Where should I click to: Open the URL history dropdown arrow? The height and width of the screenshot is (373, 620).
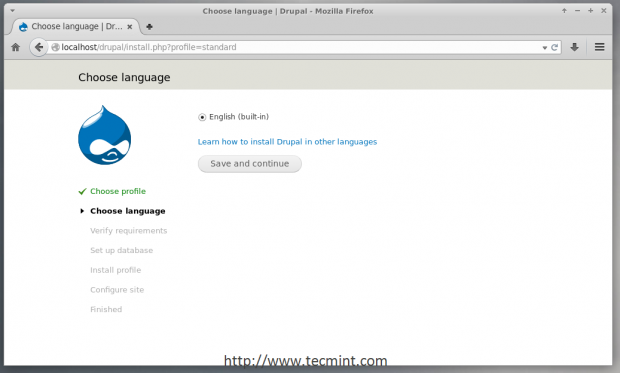[x=544, y=48]
